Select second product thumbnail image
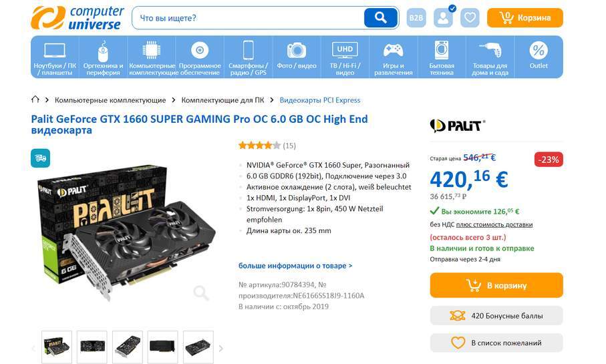Screen dimensions: 606x364 [x=92, y=347]
